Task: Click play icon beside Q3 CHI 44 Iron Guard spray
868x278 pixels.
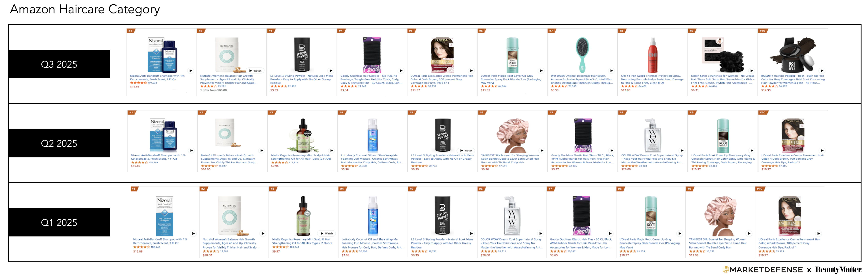Action: click(682, 71)
